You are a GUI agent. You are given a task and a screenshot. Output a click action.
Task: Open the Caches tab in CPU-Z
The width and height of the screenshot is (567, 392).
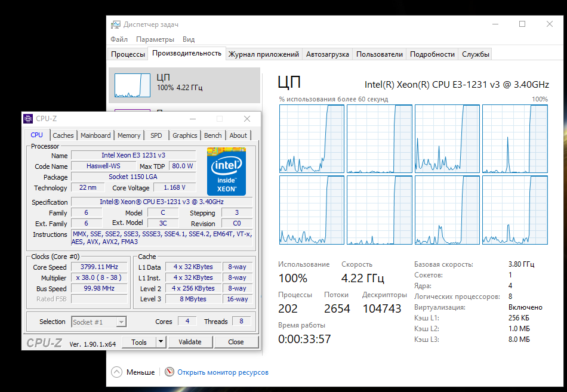tap(63, 135)
